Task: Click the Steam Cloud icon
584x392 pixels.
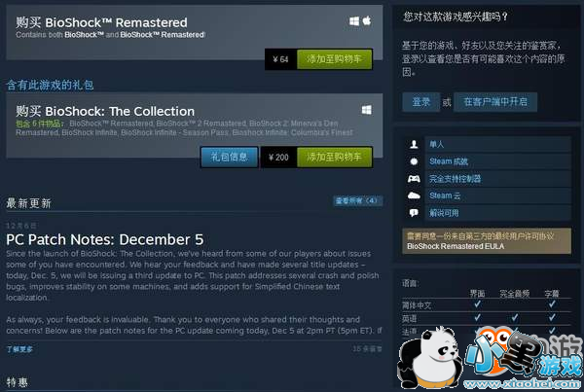Action: [414, 196]
